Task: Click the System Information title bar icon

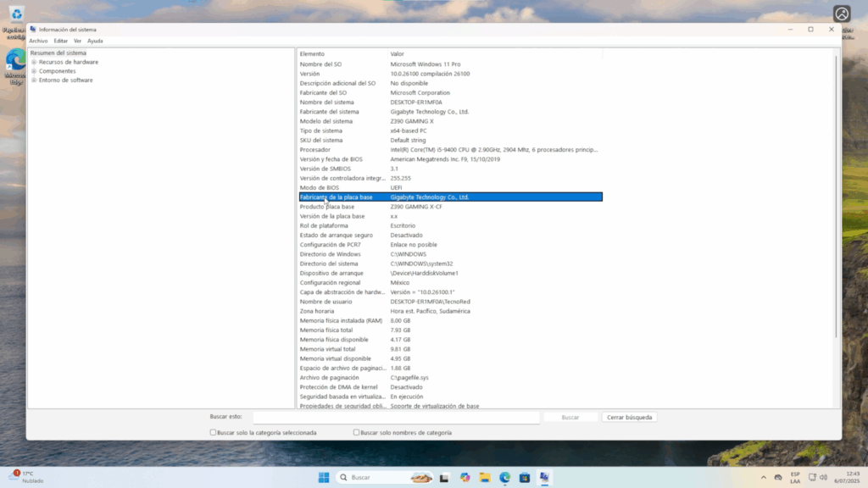Action: click(33, 30)
